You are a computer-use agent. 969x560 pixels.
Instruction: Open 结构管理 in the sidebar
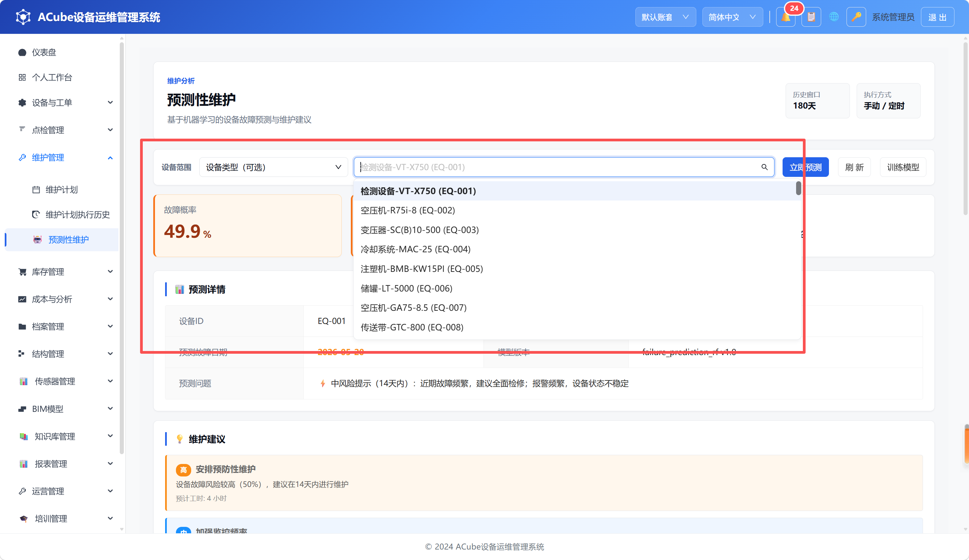pos(65,354)
